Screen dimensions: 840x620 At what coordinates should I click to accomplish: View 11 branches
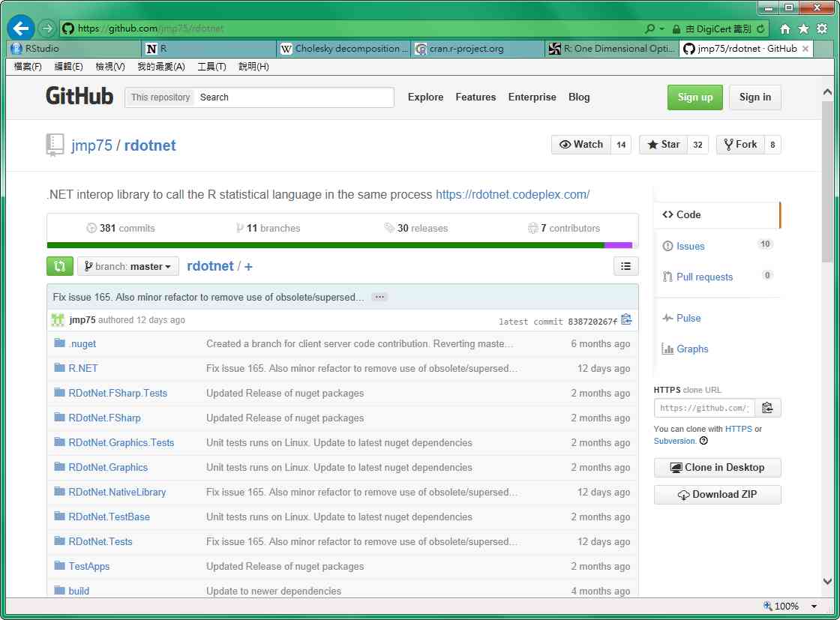coord(268,228)
